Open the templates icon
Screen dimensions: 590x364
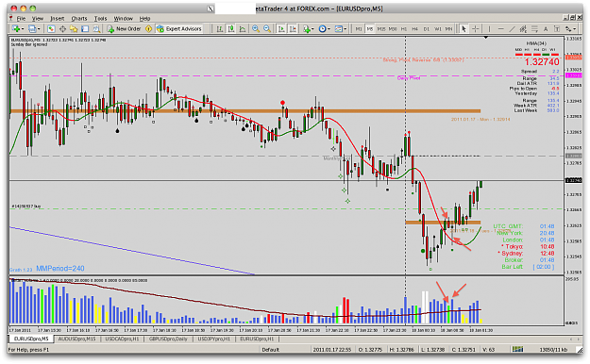pyautogui.click(x=339, y=29)
